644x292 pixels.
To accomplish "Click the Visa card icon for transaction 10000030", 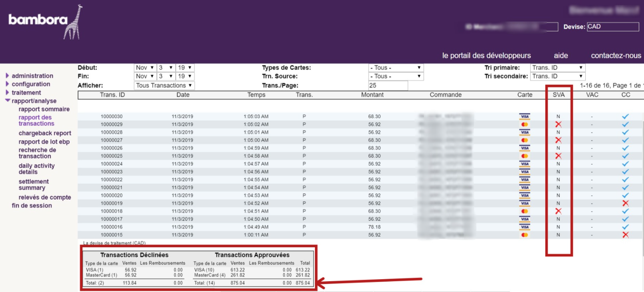I will [x=525, y=117].
